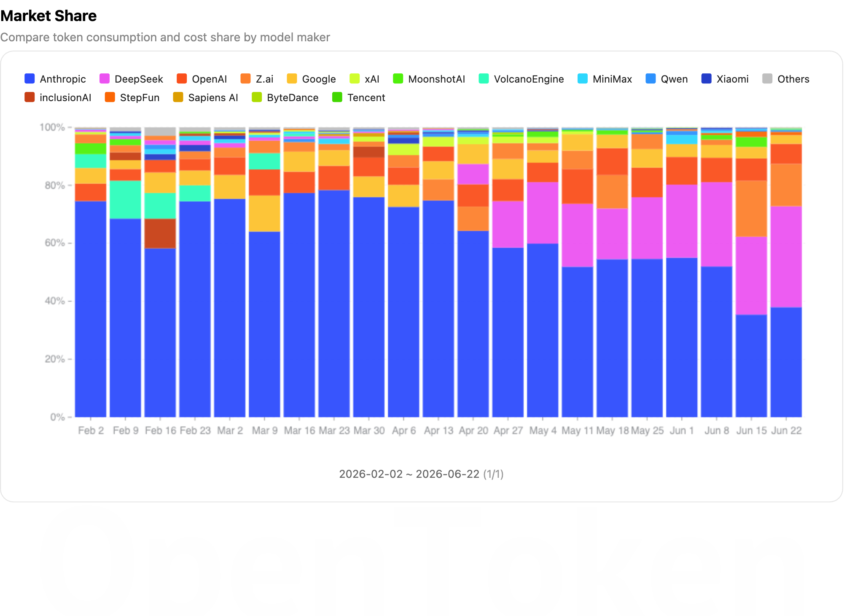Click the Apr 6 axis label
The height and width of the screenshot is (616, 844).
tap(403, 431)
